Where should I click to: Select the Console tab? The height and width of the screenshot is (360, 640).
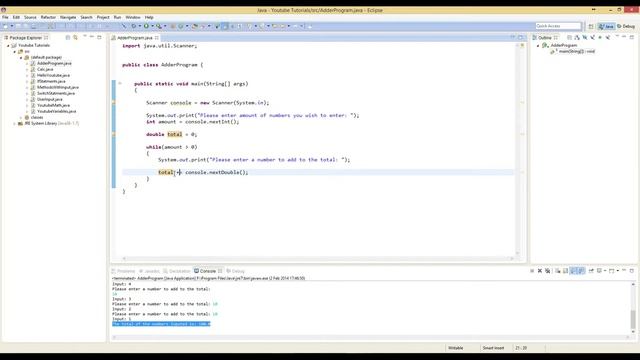pyautogui.click(x=207, y=271)
